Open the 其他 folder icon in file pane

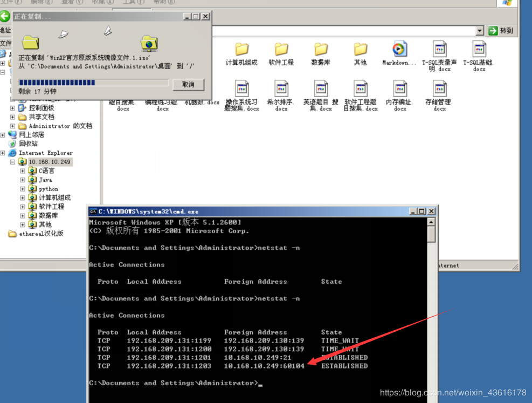(x=360, y=50)
